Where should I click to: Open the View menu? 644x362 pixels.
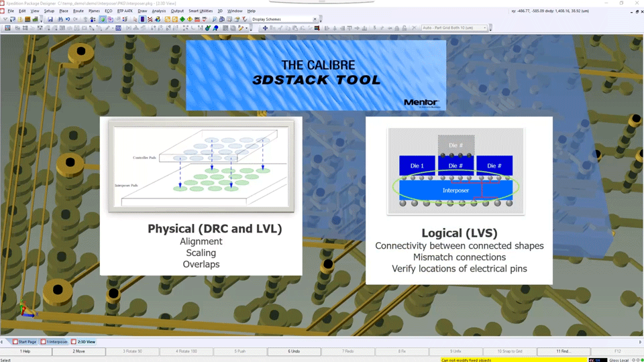35,11
